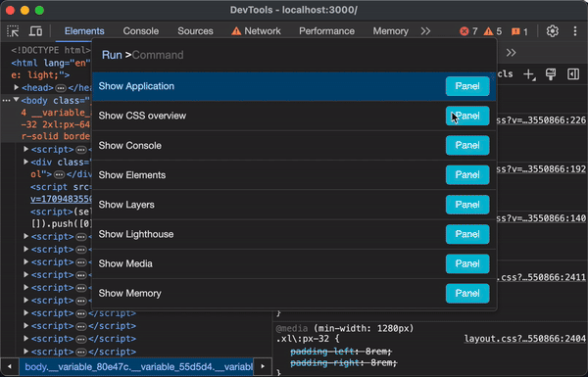Click the orange issues count badge
Image resolution: width=588 pixels, height=377 pixels.
click(519, 31)
